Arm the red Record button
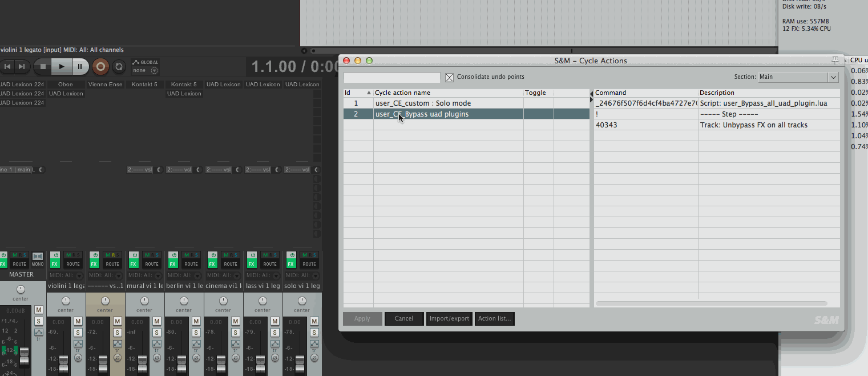 [x=100, y=66]
